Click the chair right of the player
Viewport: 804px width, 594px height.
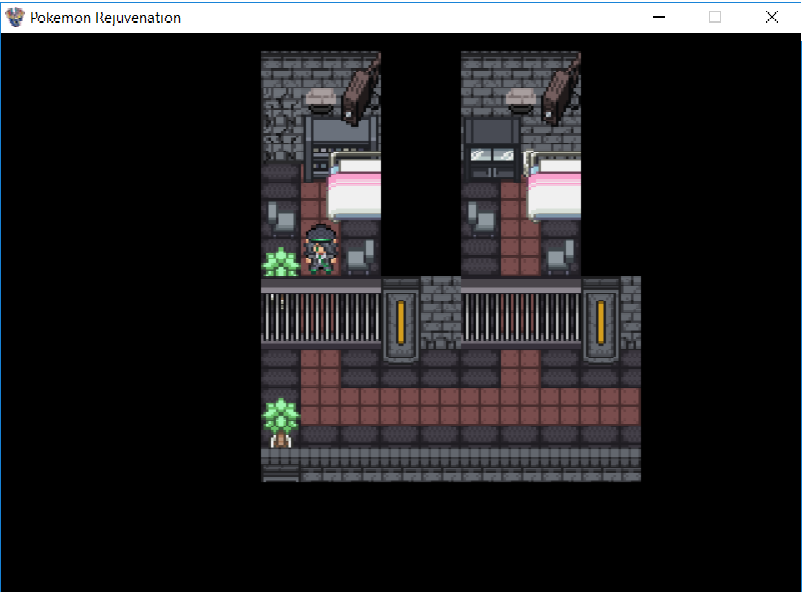point(360,256)
